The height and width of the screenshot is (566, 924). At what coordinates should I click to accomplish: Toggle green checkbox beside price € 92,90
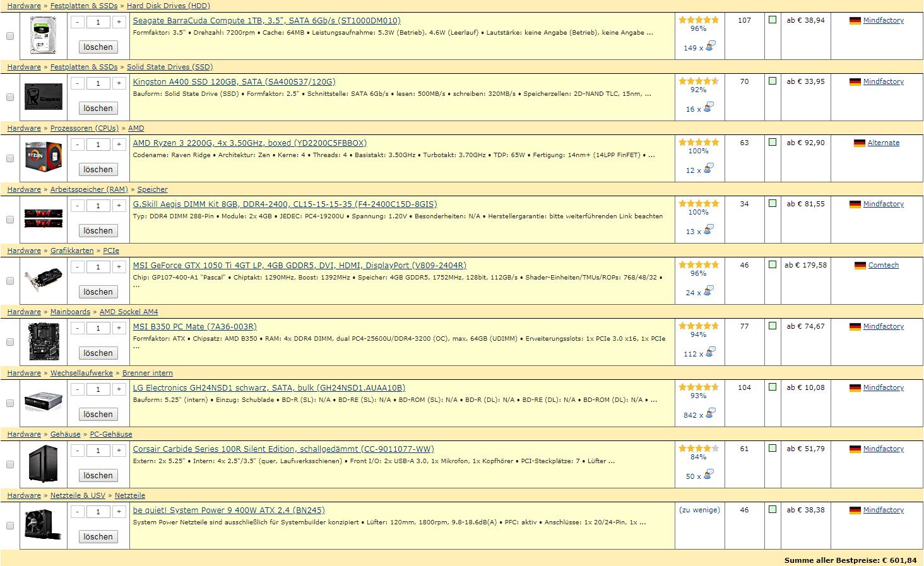pyautogui.click(x=773, y=143)
